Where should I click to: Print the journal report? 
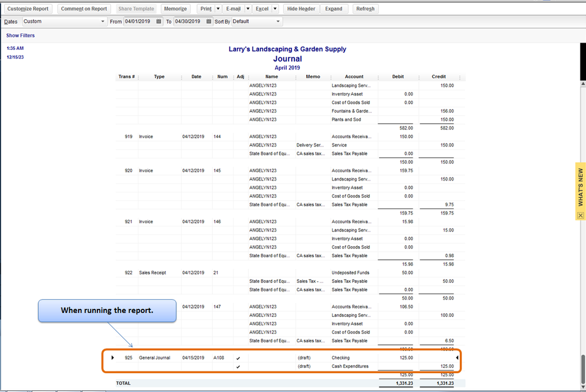(x=206, y=9)
